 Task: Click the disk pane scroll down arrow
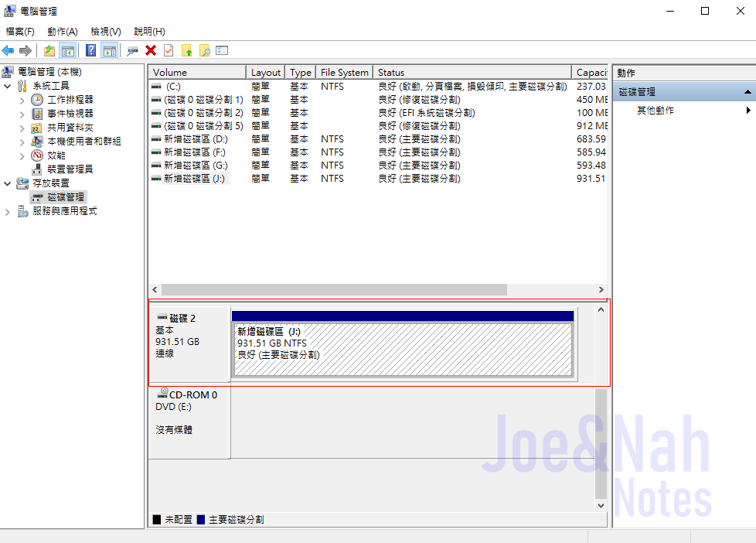pyautogui.click(x=601, y=505)
